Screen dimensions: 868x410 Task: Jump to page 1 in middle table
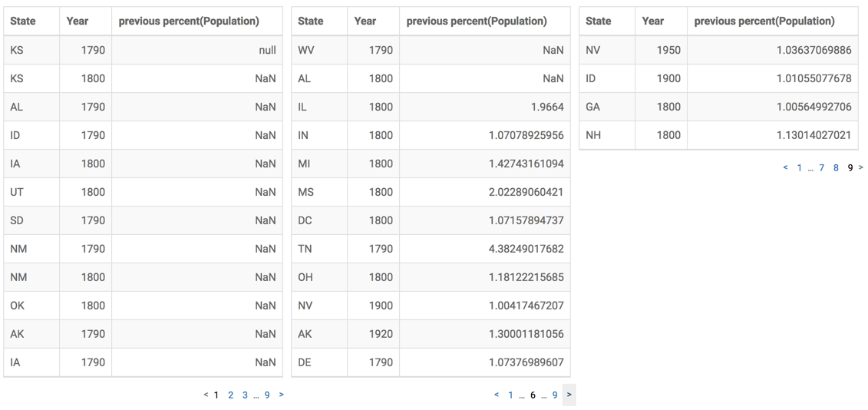510,395
